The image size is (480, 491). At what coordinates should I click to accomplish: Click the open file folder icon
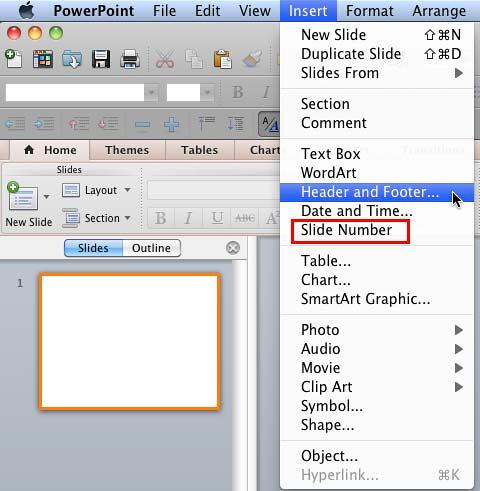pos(72,59)
